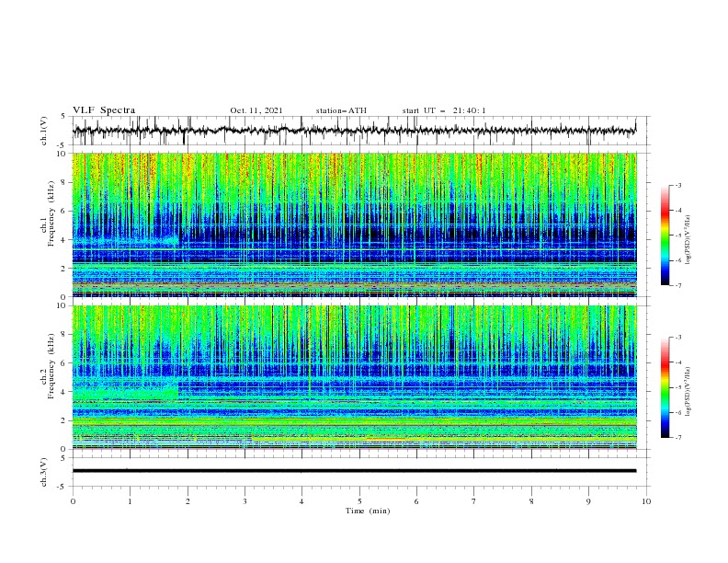Click inside the ch.2 spectrogram panel
Viewport: 728px width, 563px height.
pos(354,377)
